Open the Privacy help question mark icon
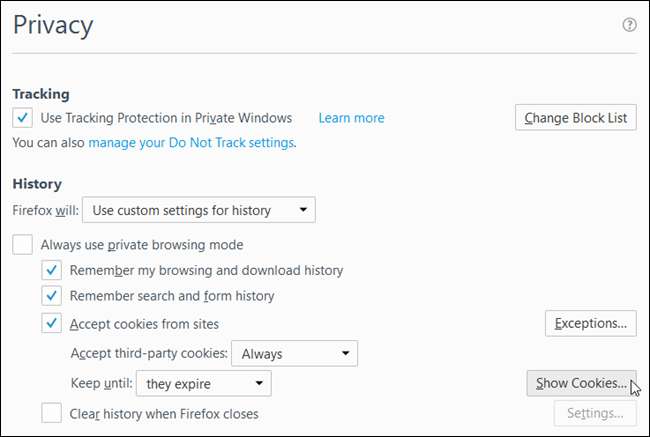This screenshot has width=650, height=437. point(629,26)
